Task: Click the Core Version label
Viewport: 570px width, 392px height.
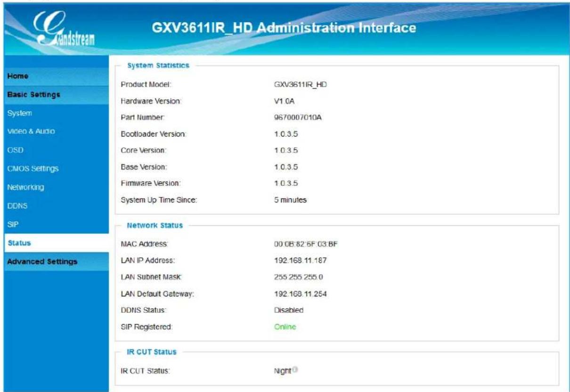Action: pyautogui.click(x=145, y=151)
